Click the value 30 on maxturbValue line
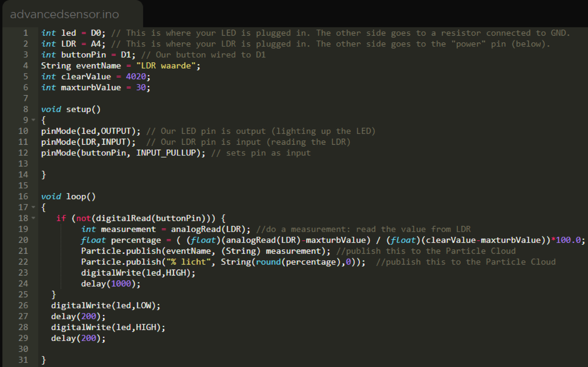 point(141,88)
